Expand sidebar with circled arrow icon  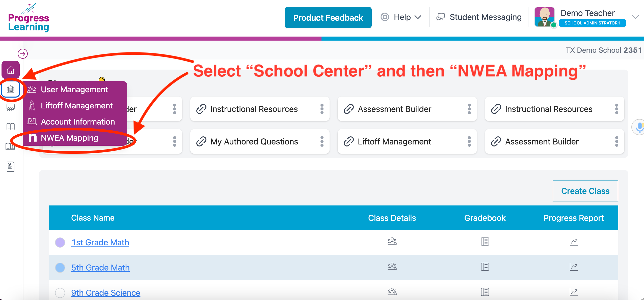[x=23, y=54]
